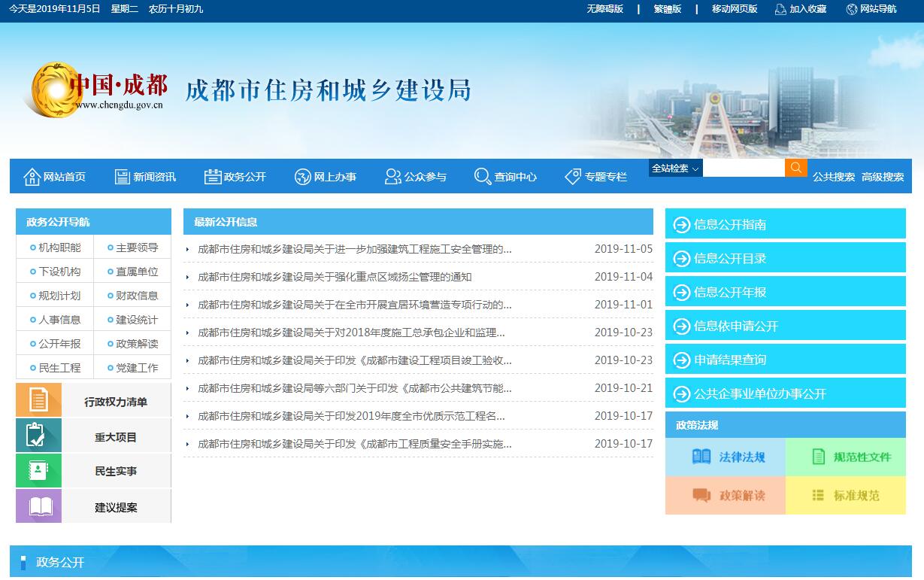924x580 pixels.
Task: Click the yellow 标准规范 tile
Action: [x=845, y=495]
